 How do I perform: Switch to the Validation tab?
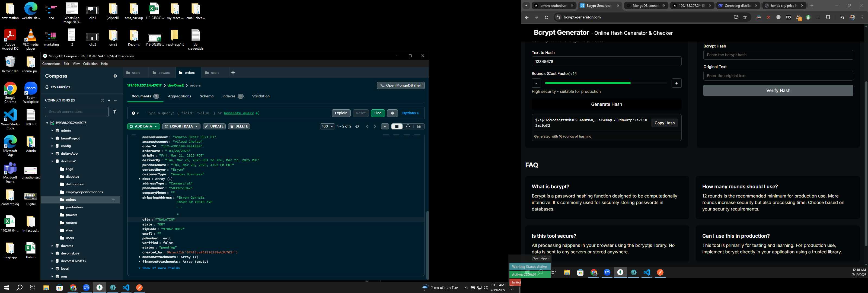[x=261, y=96]
